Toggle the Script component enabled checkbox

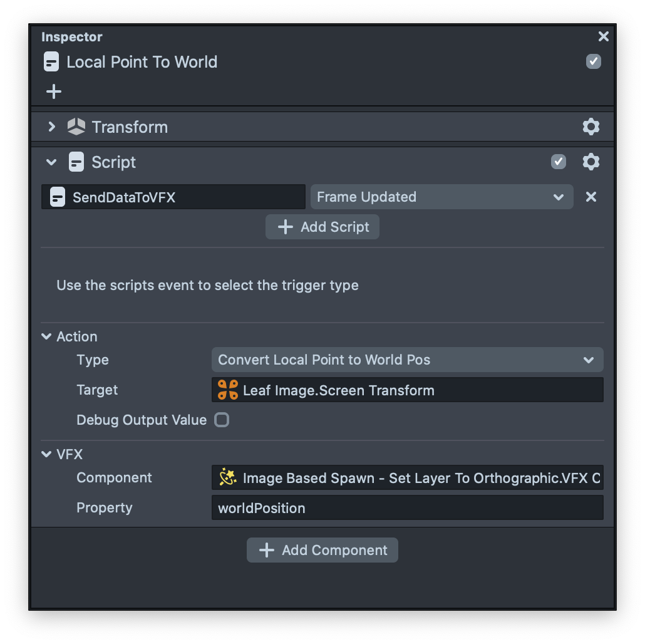[558, 162]
